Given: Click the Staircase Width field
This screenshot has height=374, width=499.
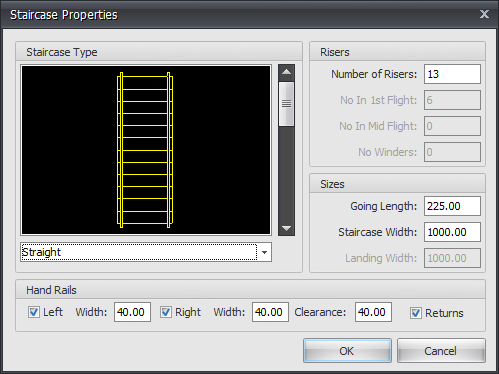Looking at the screenshot, I should tap(452, 232).
